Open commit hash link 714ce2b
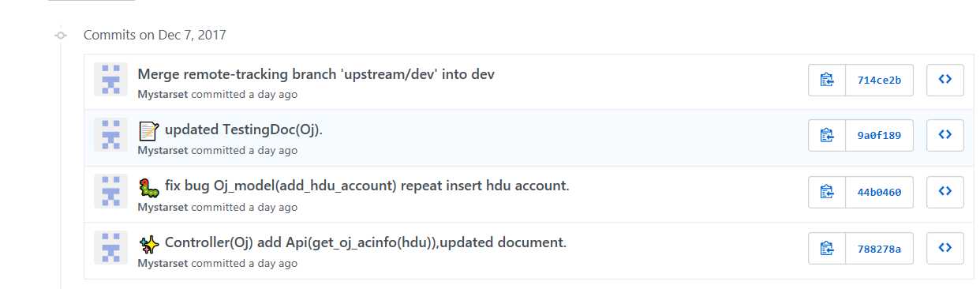The width and height of the screenshot is (980, 289). pyautogui.click(x=879, y=80)
